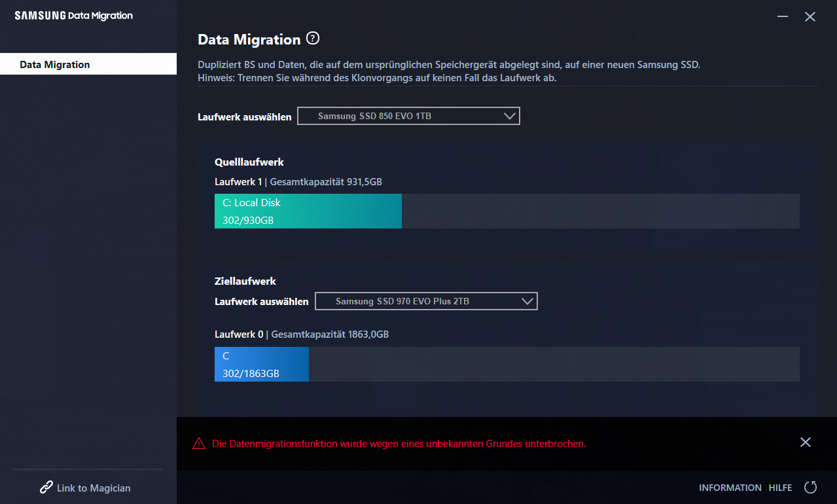Click the red error message text about Datenmigrationsfunktion
This screenshot has width=837, height=504.
tap(399, 443)
